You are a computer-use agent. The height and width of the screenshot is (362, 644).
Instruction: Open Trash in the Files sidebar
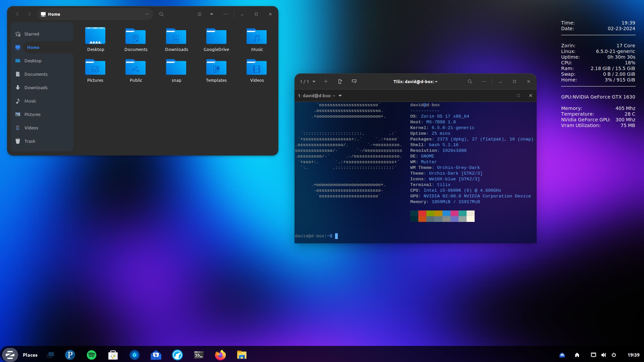tap(30, 141)
